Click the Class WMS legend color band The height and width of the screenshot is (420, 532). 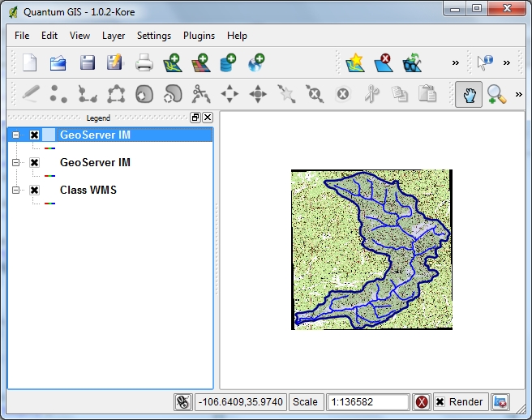[49, 204]
